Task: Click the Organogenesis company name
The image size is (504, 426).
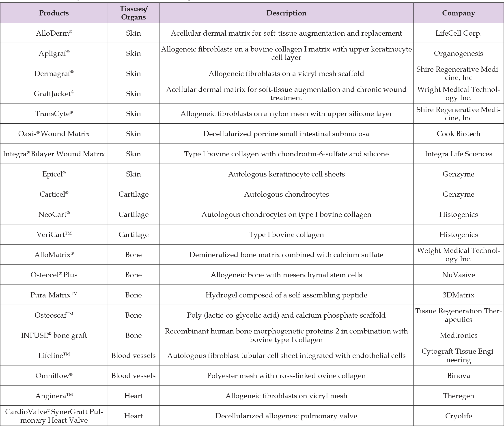Action: [458, 53]
